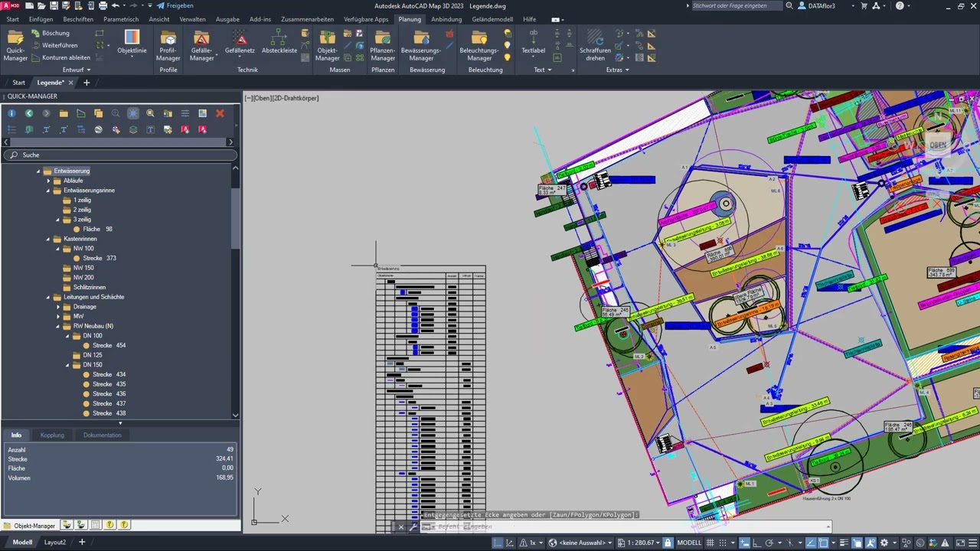Click the red X delete icon in Quick-Manager
Image resolution: width=980 pixels, height=551 pixels.
(220, 113)
